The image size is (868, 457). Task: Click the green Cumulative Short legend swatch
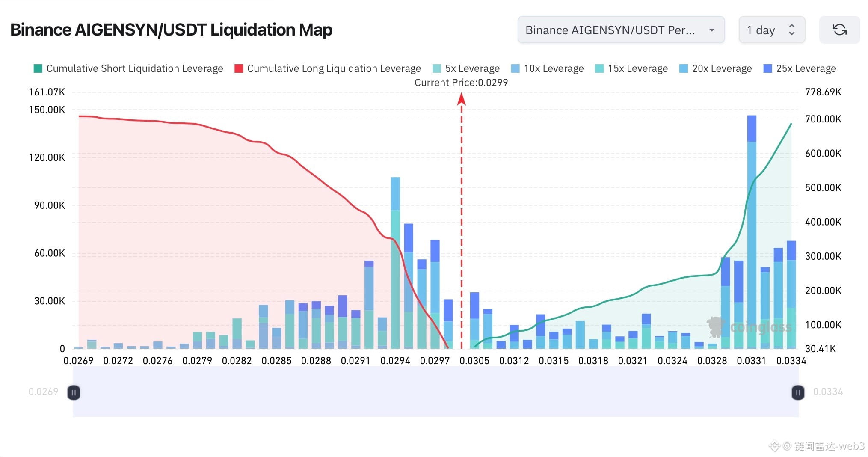tap(38, 68)
